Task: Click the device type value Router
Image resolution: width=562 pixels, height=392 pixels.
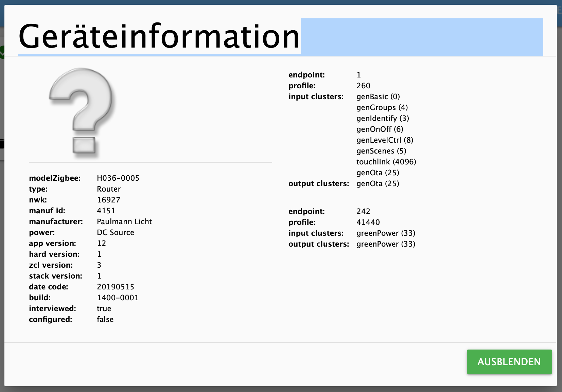Action: [109, 189]
